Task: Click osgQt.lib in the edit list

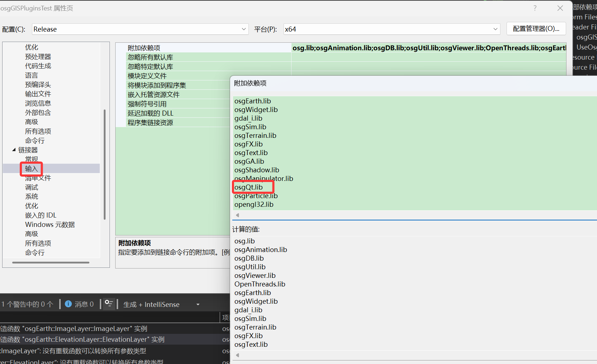Action: pyautogui.click(x=248, y=187)
